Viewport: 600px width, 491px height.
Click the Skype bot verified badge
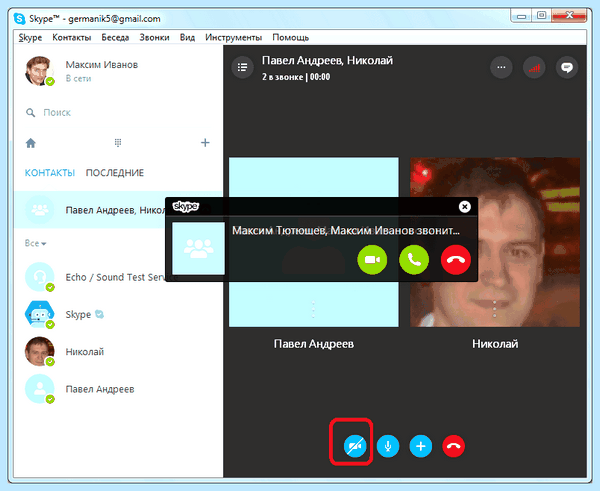pyautogui.click(x=99, y=314)
